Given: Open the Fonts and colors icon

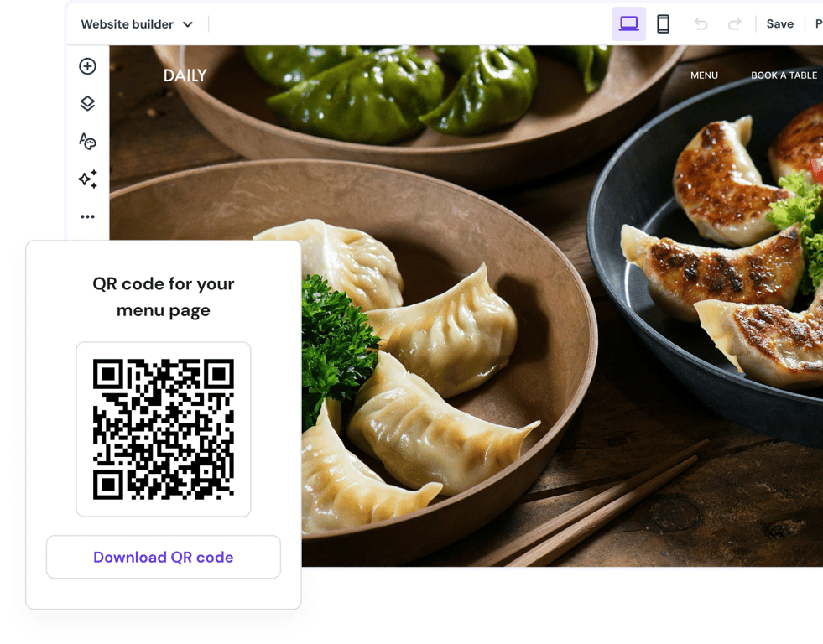Looking at the screenshot, I should [87, 141].
